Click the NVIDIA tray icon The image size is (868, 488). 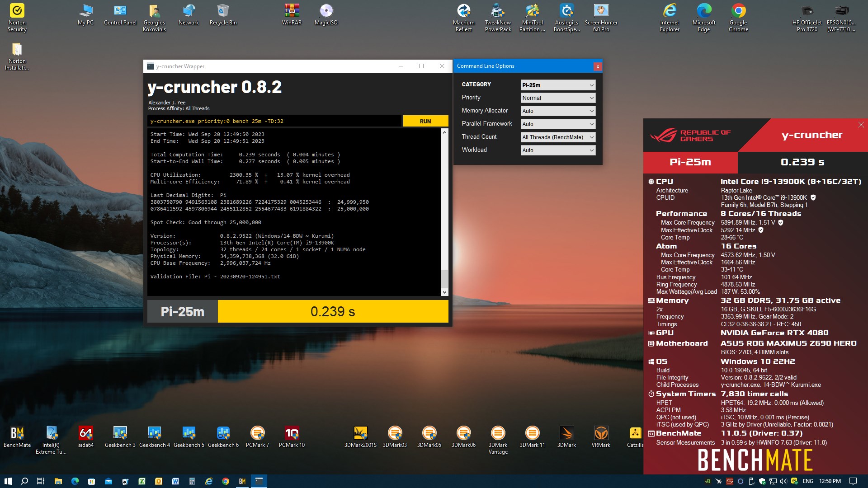tap(708, 481)
